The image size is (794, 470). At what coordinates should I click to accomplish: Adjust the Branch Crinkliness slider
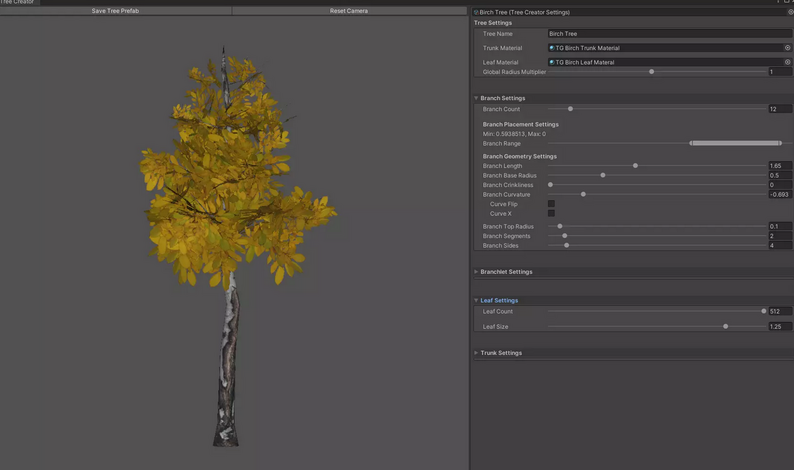(550, 185)
